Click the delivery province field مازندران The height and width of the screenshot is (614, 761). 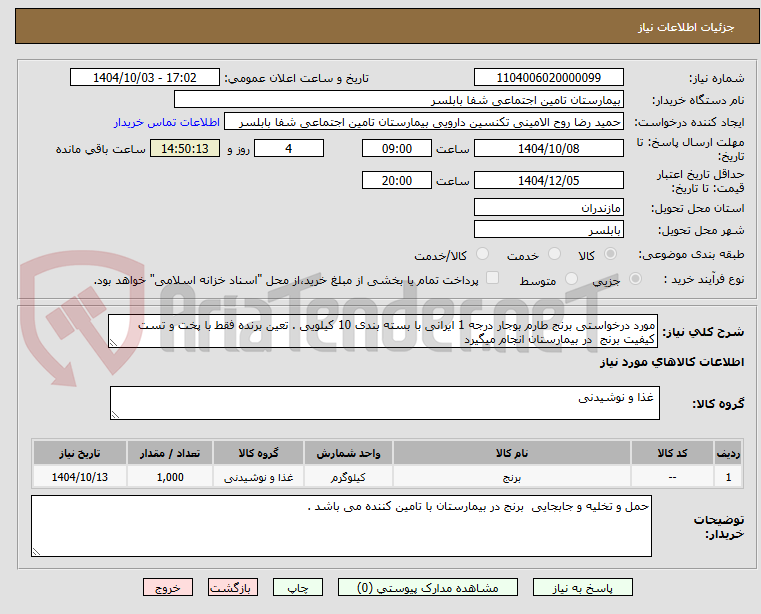(548, 208)
